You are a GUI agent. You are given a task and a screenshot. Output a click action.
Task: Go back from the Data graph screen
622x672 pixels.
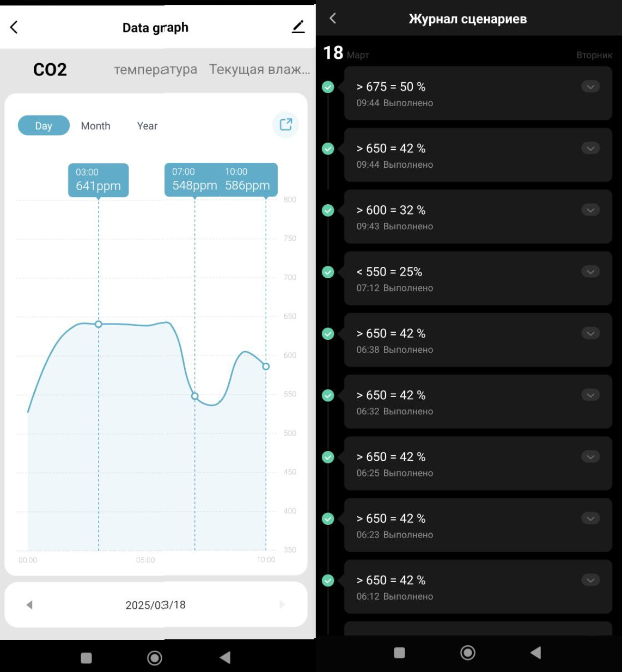(x=14, y=27)
